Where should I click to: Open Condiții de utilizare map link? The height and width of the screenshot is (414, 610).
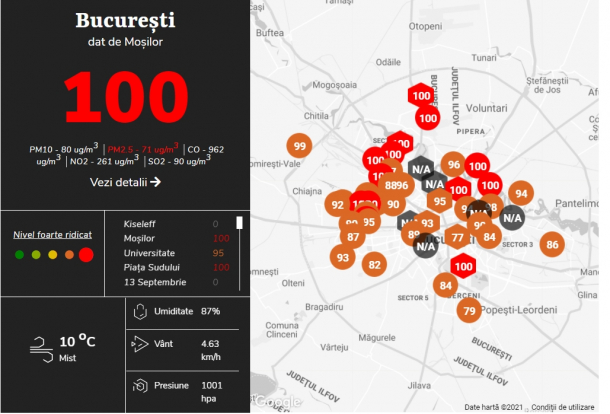(564, 407)
